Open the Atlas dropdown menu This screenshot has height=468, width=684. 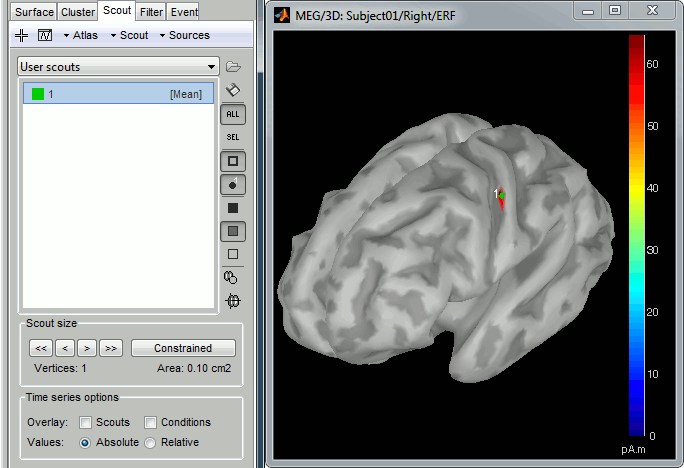click(x=87, y=35)
